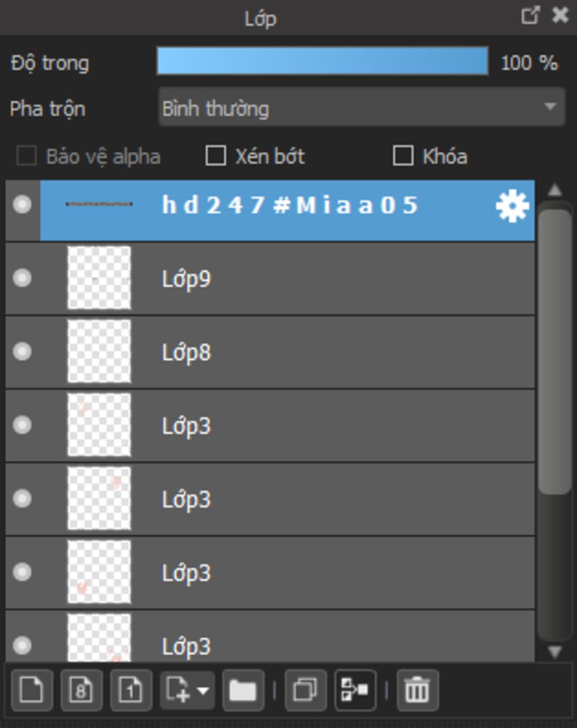Open the add-layer options dropdown arrow
This screenshot has width=577, height=728.
[203, 690]
